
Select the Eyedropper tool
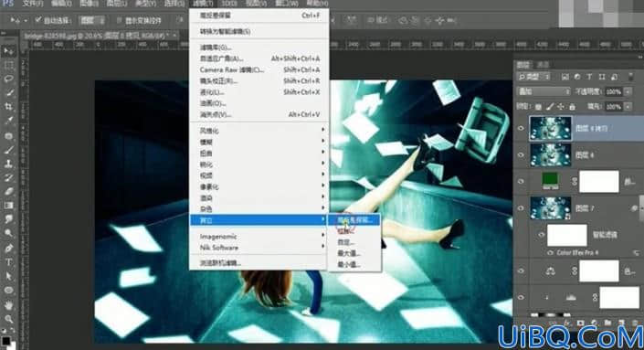coord(8,121)
